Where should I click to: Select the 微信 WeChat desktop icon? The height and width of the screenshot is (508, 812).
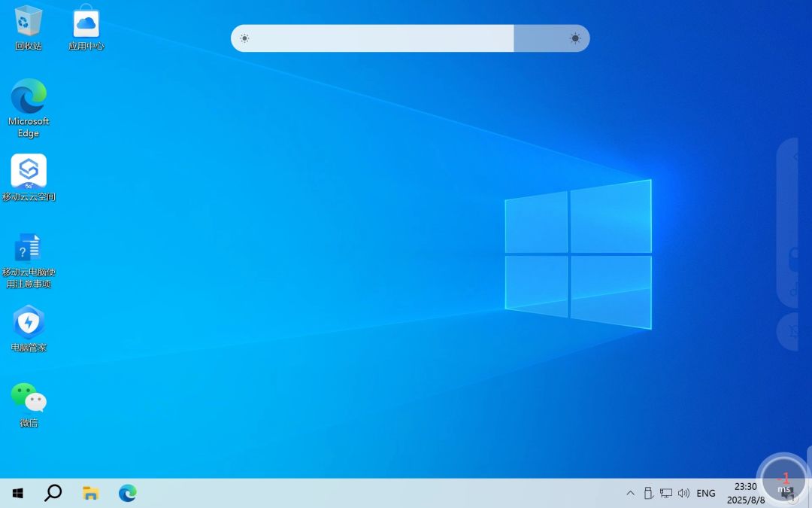[x=29, y=404]
